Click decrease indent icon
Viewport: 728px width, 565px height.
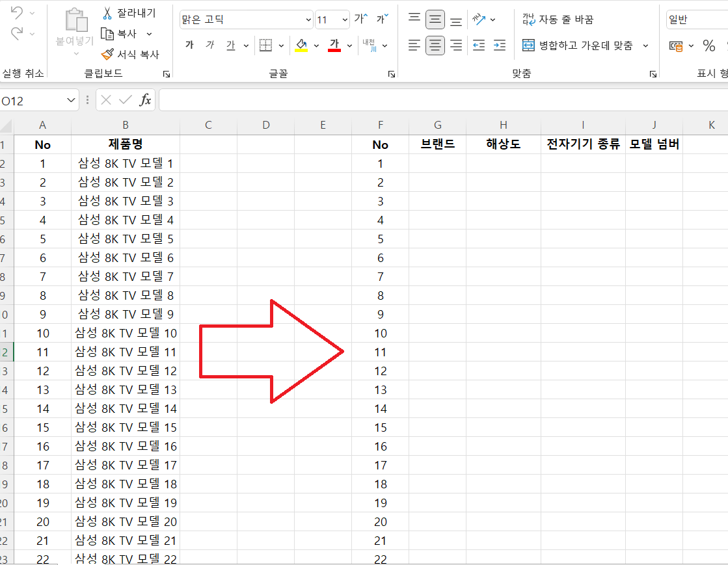[479, 45]
